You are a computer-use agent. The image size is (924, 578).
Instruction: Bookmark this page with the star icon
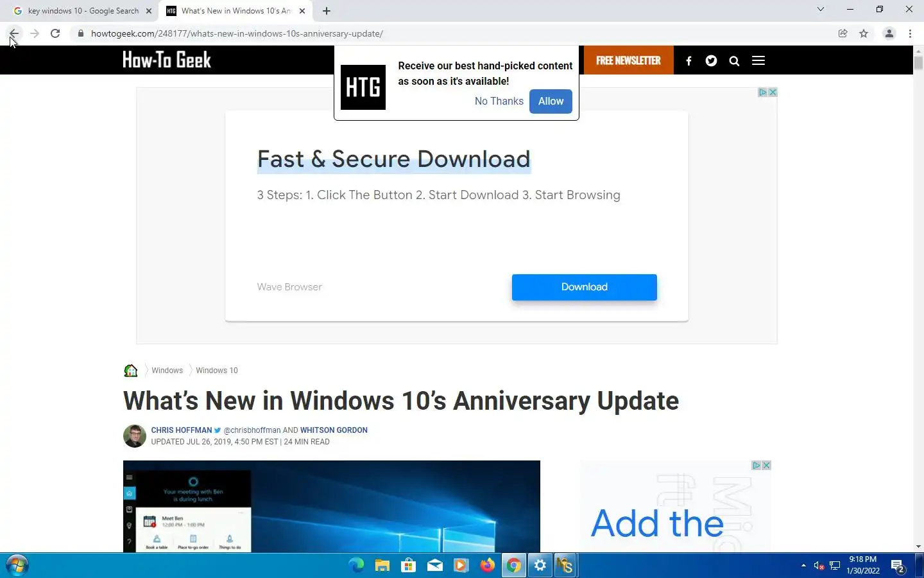864,33
